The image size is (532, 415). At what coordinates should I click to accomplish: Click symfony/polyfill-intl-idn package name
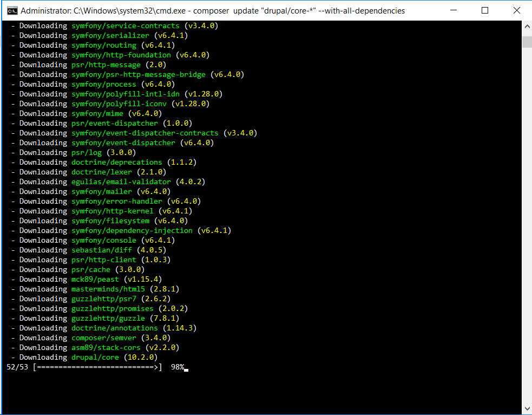point(125,94)
